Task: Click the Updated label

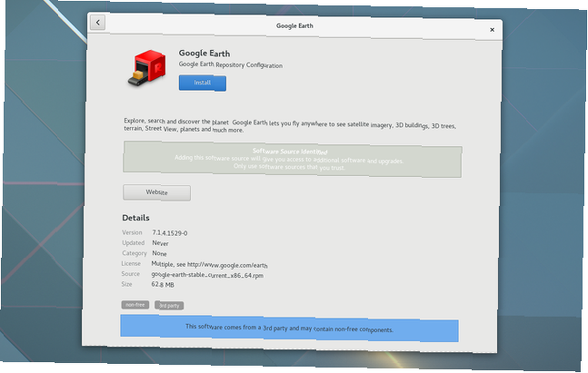Action: (133, 243)
